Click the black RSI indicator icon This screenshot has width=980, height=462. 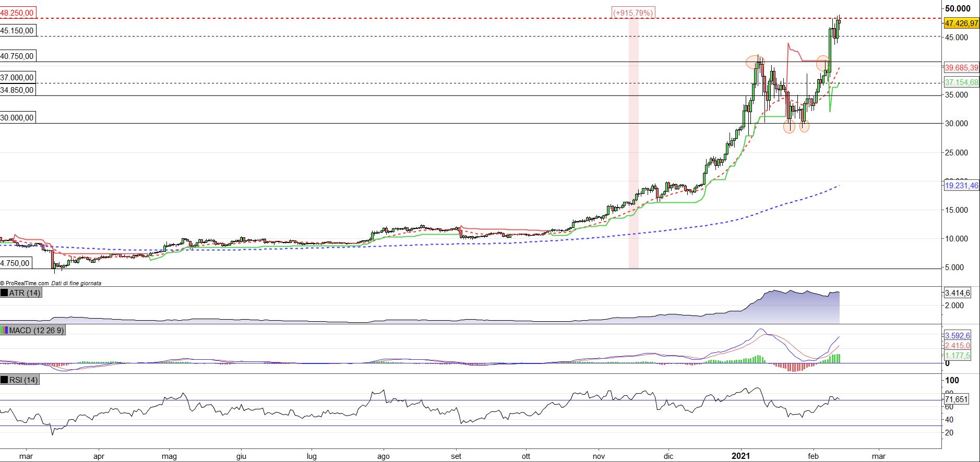(5, 380)
